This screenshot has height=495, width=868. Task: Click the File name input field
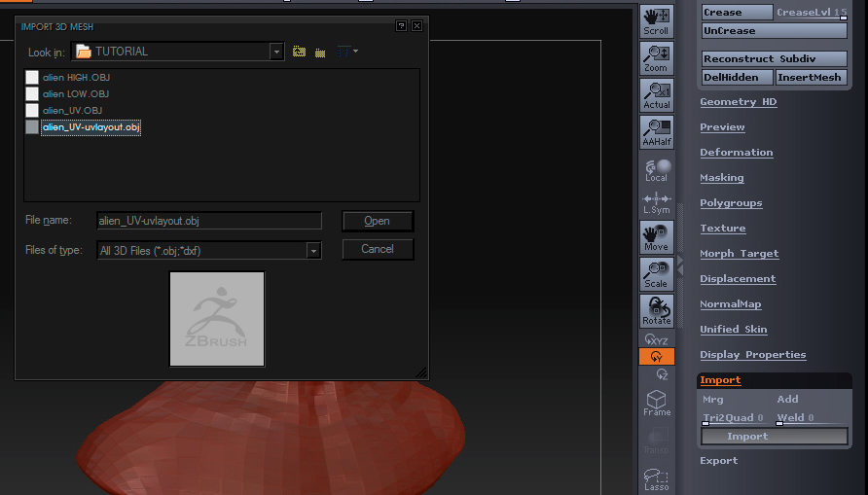click(x=208, y=221)
